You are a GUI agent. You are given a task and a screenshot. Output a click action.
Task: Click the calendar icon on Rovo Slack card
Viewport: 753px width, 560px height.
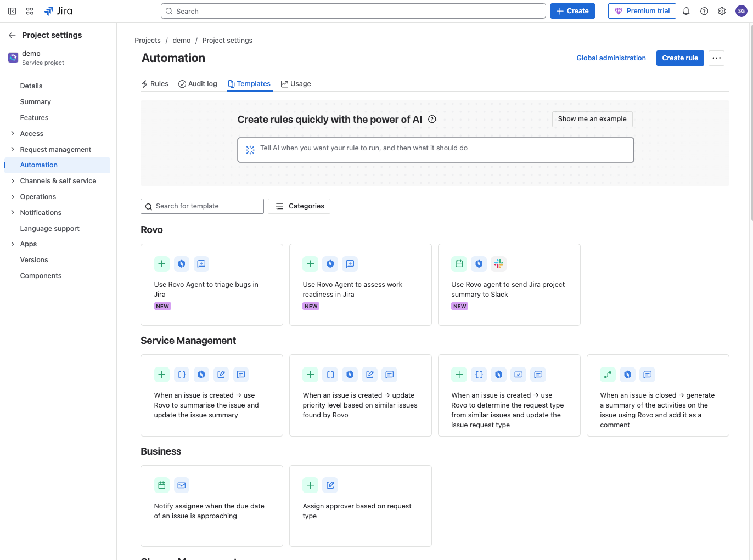pos(459,264)
